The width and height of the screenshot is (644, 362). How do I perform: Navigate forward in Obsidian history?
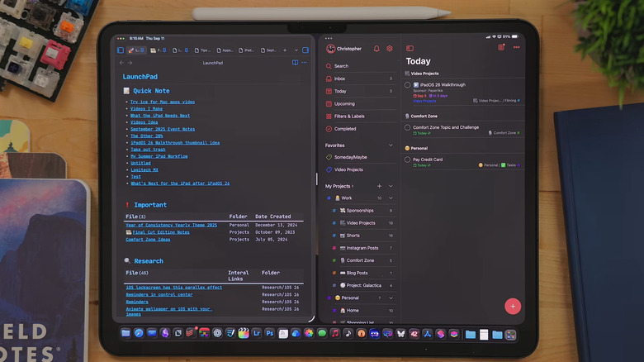click(130, 63)
